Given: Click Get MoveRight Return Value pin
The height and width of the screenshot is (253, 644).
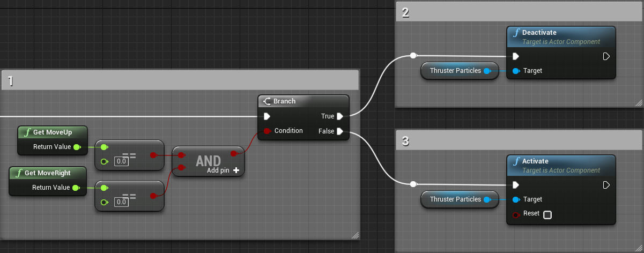Looking at the screenshot, I should (76, 188).
